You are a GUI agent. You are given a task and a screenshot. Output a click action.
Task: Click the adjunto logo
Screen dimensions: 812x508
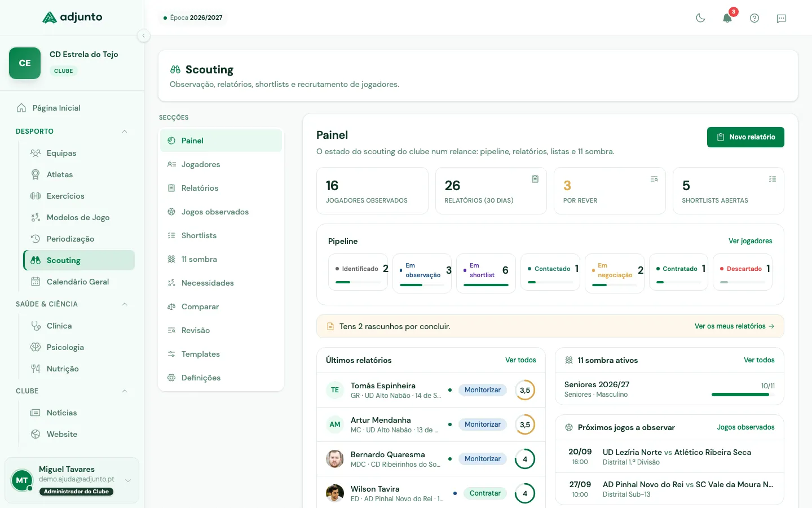pos(72,17)
